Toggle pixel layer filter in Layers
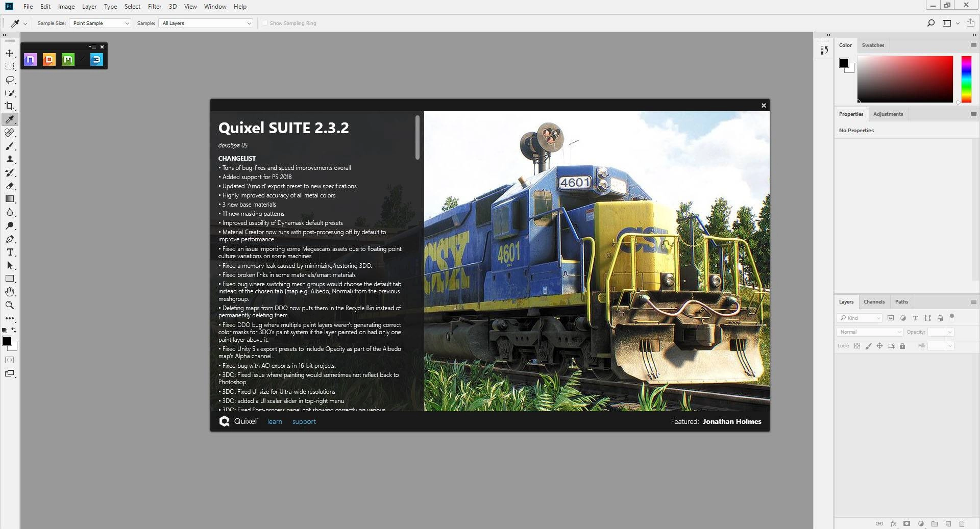The width and height of the screenshot is (980, 529). pyautogui.click(x=891, y=318)
